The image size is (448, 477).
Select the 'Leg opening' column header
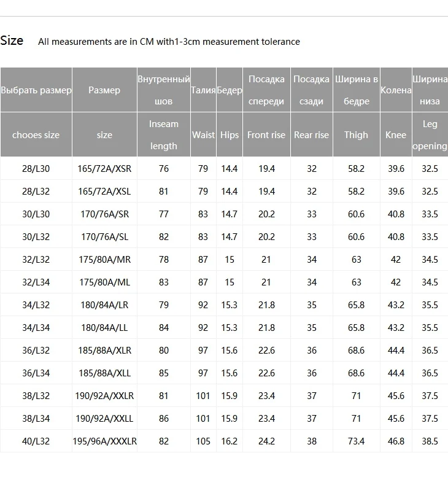click(x=430, y=135)
